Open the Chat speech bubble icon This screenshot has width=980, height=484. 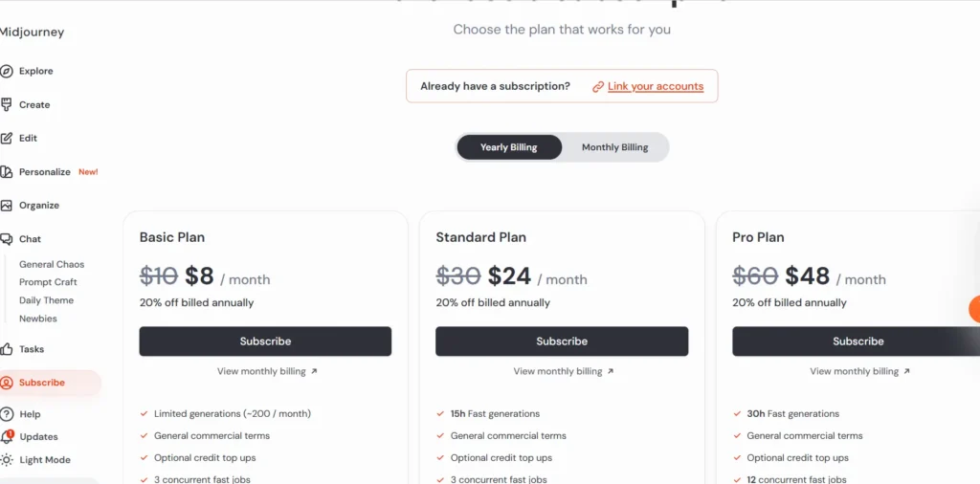pyautogui.click(x=7, y=239)
